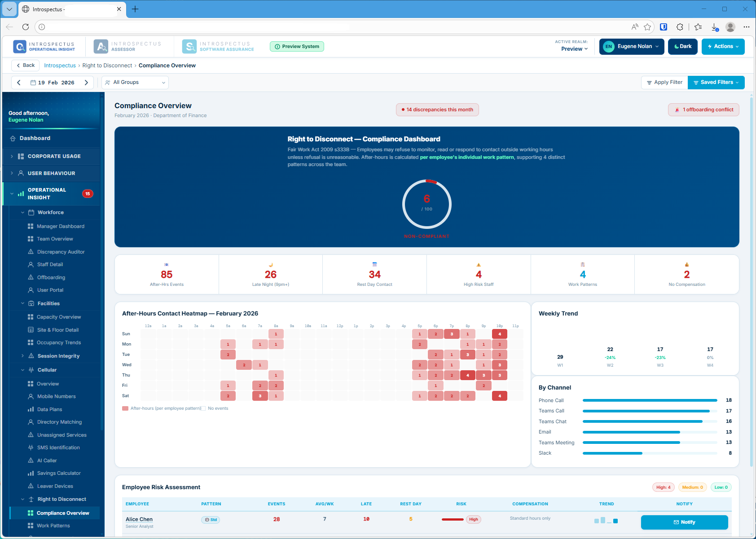Select the AI Caller sidebar item
Screen dimensions: 756x539
tap(30, 460)
